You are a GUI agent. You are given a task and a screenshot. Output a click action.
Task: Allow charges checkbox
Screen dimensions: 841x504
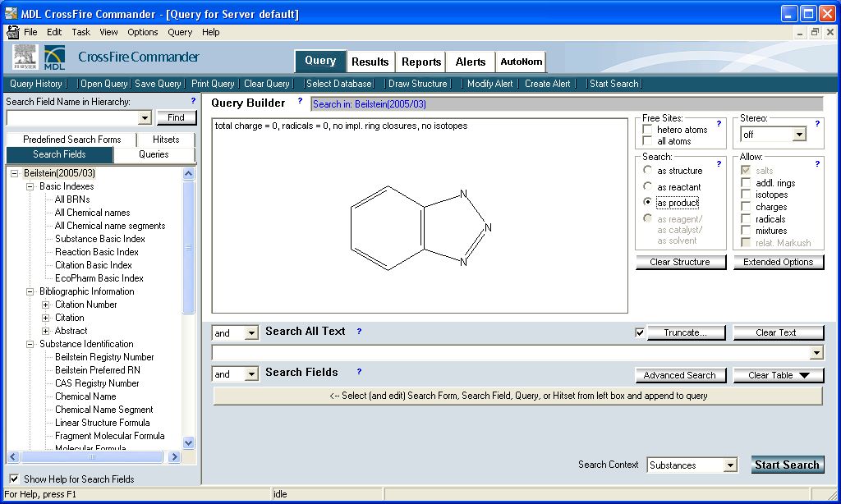746,206
